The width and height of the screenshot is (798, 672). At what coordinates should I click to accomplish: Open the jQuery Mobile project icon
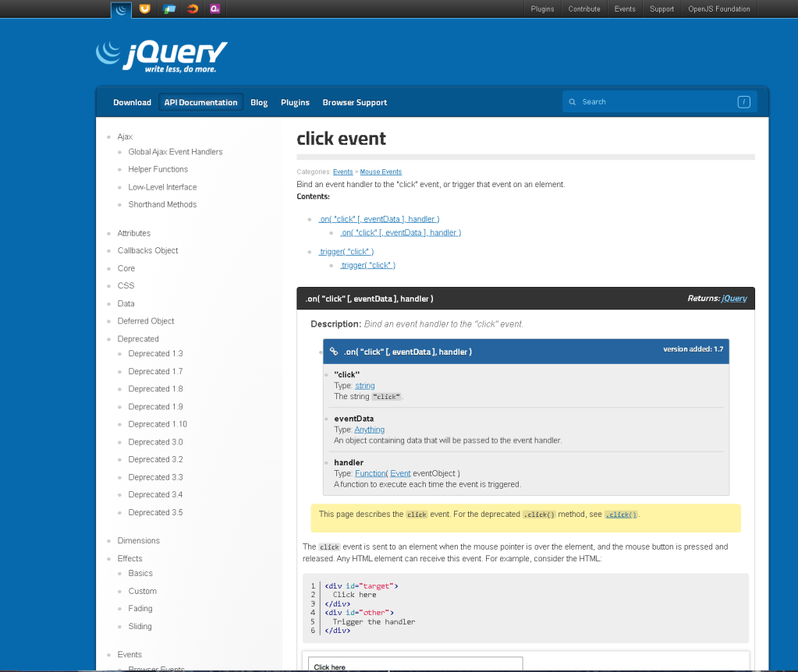click(169, 9)
